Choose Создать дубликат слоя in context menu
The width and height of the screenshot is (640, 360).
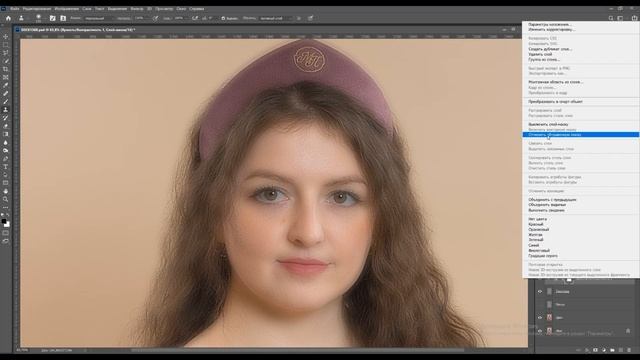pyautogui.click(x=580, y=49)
